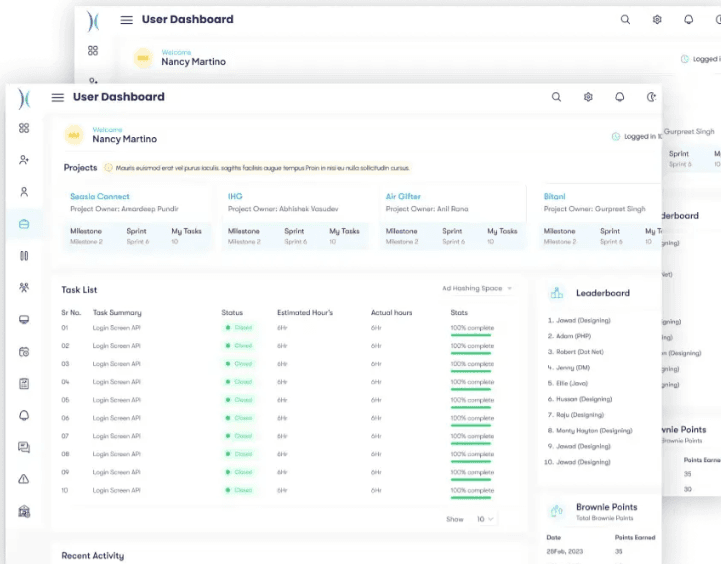Click the search magnifier icon in header
721x564 pixels.
tap(556, 97)
